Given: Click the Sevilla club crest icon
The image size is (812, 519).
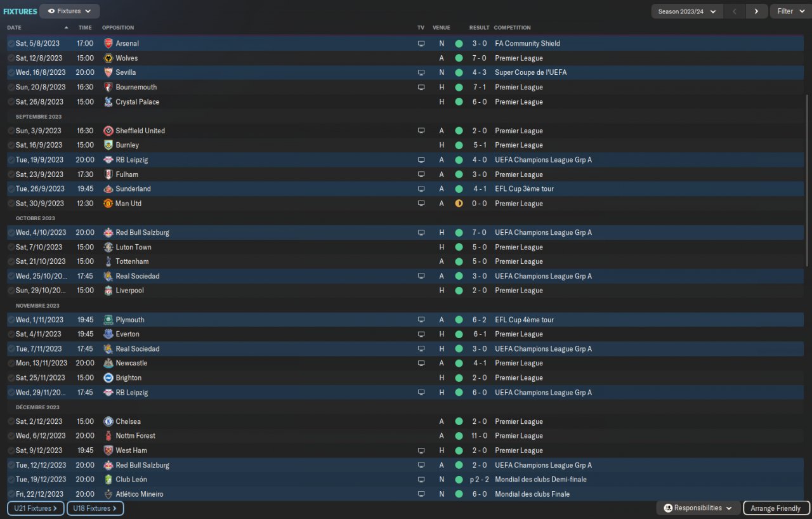Looking at the screenshot, I should click(108, 72).
